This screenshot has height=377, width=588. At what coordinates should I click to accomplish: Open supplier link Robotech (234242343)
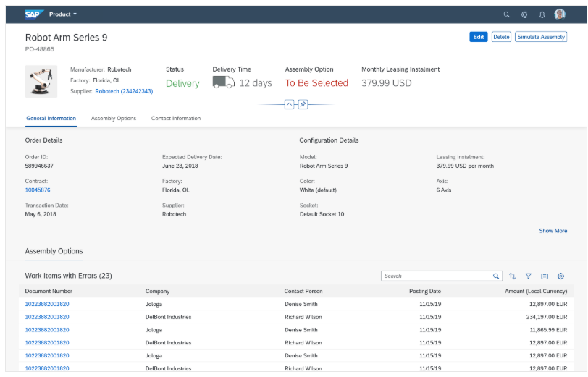point(124,91)
